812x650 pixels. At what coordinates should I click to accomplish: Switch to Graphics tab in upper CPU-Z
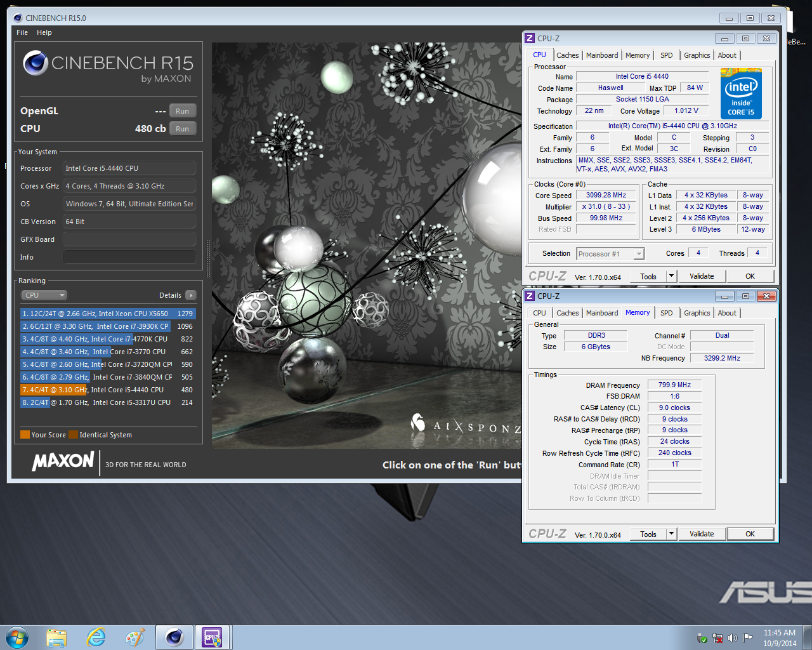(697, 55)
